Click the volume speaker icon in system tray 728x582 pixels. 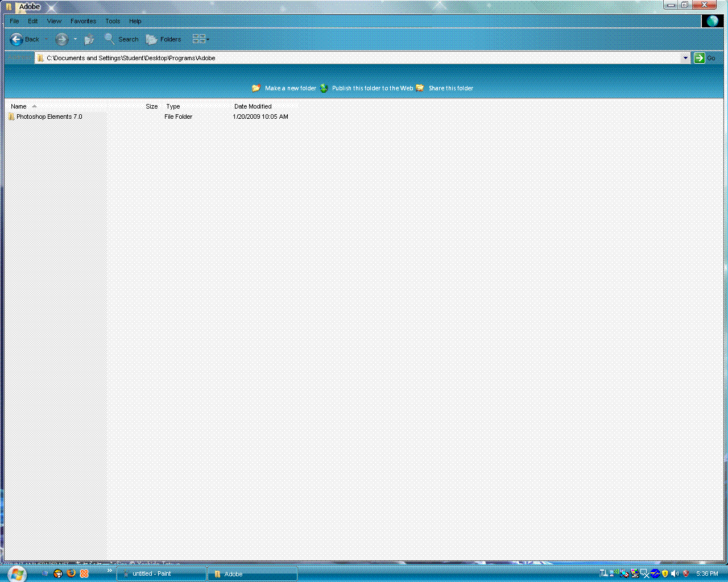675,573
